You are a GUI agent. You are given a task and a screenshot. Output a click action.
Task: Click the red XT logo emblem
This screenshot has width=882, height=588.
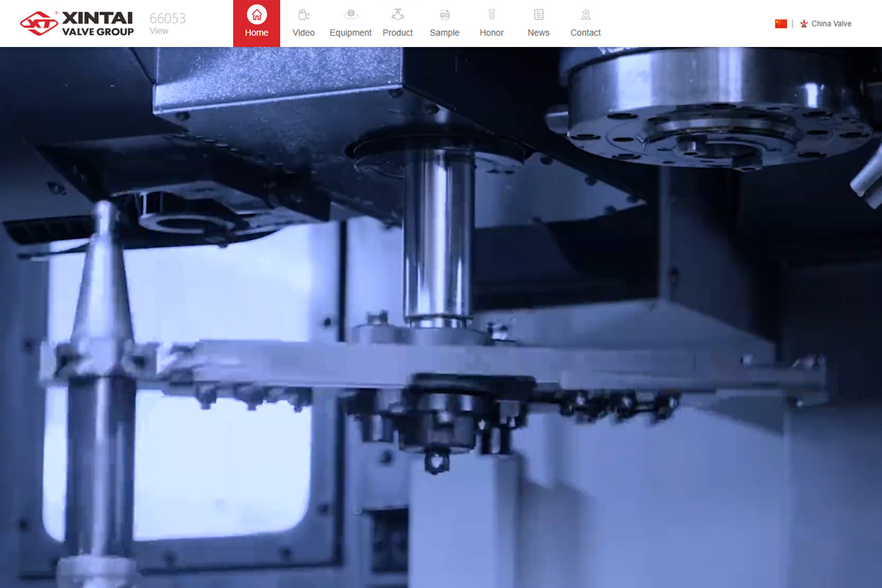[x=38, y=24]
